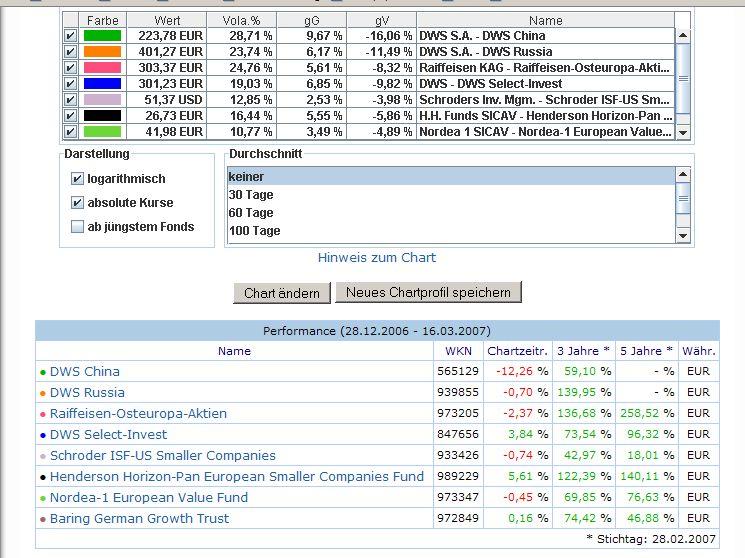Select keiner in the Durchschnitt list

(x=451, y=176)
